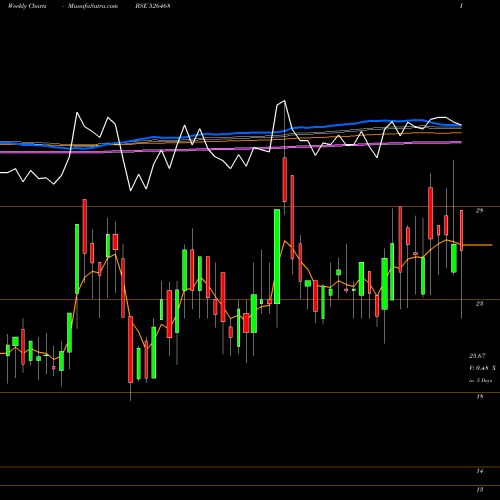Click the 'V: 0.48 X' volume text

[482, 368]
